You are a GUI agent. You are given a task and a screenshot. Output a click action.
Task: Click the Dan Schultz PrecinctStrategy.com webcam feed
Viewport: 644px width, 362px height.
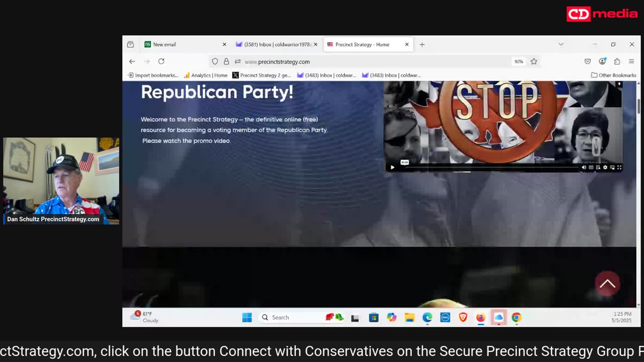[61, 180]
